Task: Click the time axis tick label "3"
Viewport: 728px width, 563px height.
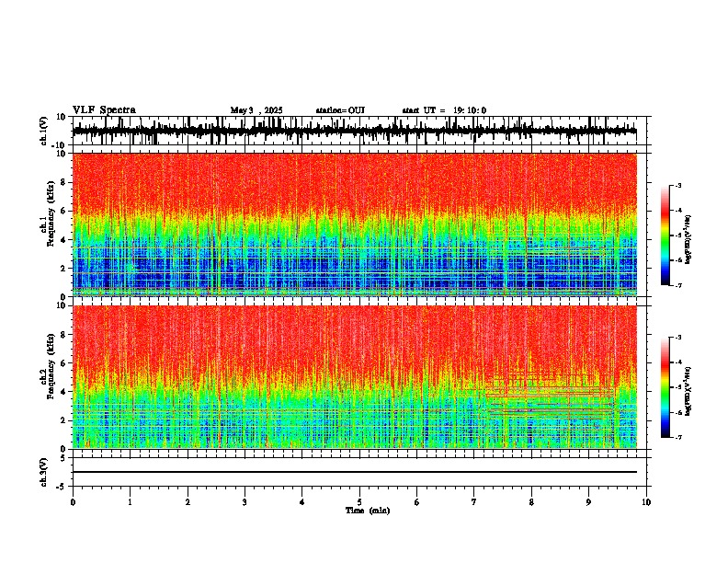Action: (x=245, y=502)
